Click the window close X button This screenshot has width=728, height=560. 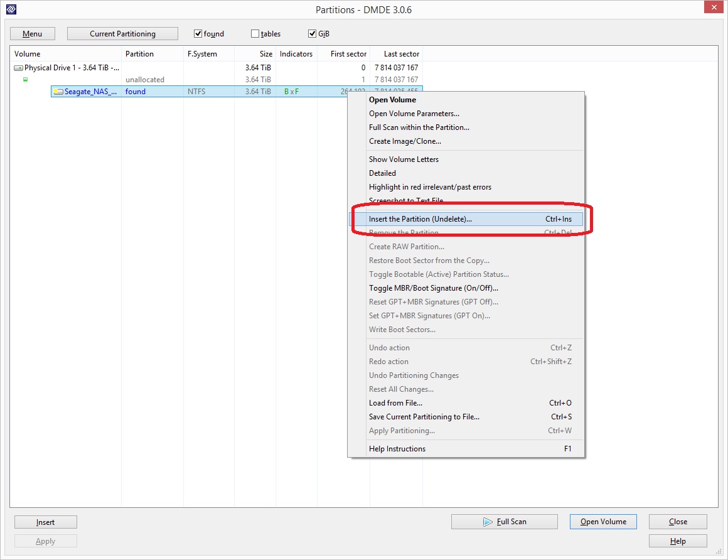pos(714,7)
